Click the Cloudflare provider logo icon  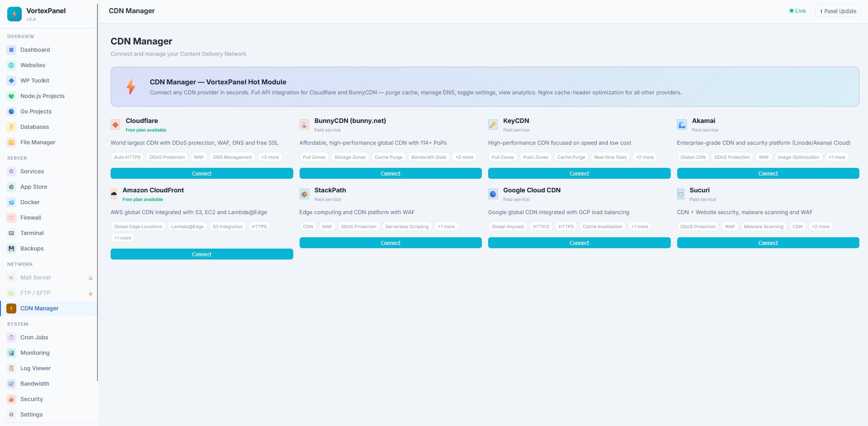click(116, 125)
